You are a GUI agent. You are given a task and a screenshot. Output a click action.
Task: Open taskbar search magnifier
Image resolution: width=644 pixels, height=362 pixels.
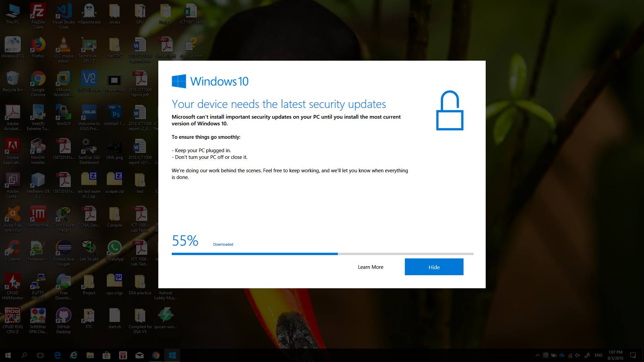coord(24,355)
